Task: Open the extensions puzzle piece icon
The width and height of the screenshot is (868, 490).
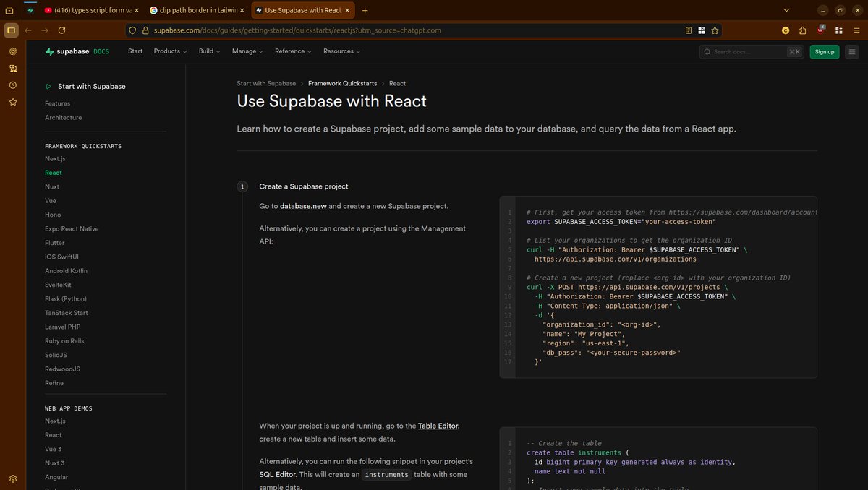Action: coord(803,30)
